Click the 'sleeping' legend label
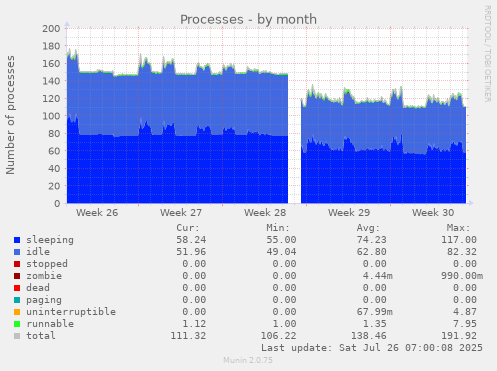The width and height of the screenshot is (497, 371). (50, 240)
